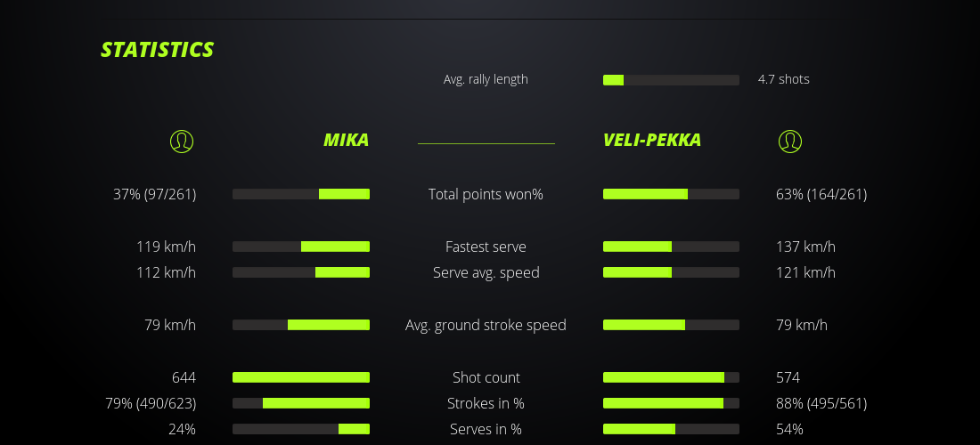Click the MIKA player name
This screenshot has height=445, width=980.
point(346,140)
